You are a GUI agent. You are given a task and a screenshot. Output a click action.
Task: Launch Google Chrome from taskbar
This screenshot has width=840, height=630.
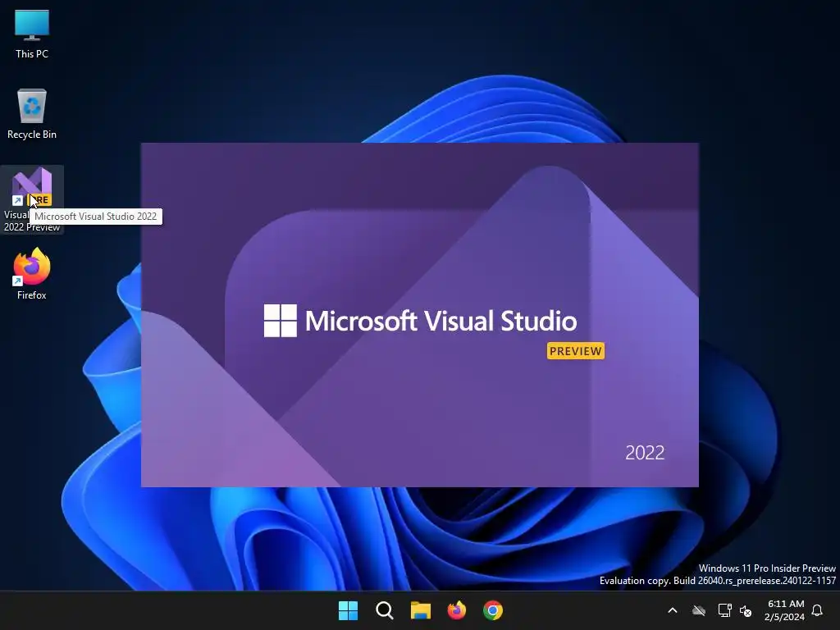[493, 610]
